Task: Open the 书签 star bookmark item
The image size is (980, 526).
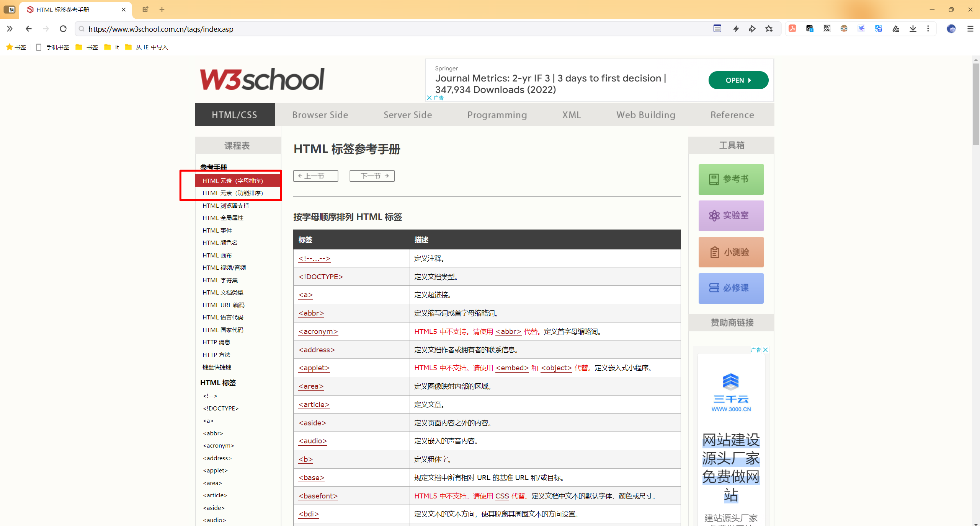Action: coord(16,47)
